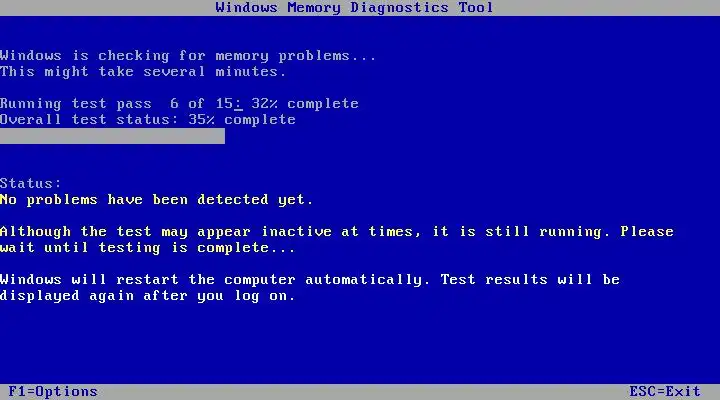Viewport: 720px width, 400px height.
Task: Click the 'Status:' label
Action: click(31, 184)
